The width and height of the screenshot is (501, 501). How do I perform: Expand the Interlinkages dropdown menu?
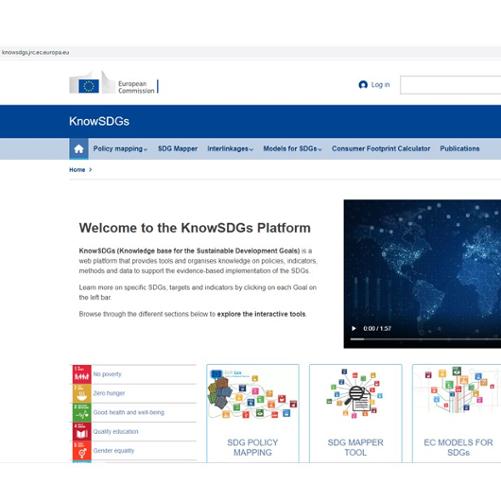pos(230,149)
